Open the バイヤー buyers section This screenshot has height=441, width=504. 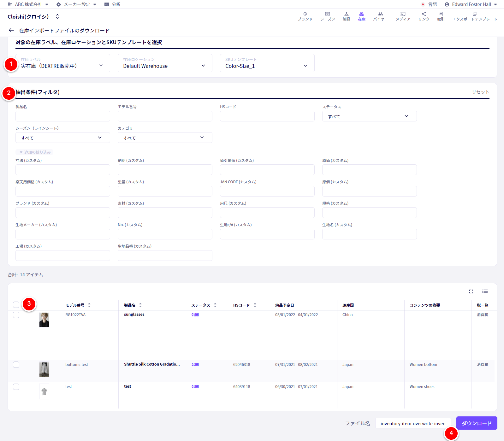pos(381,16)
